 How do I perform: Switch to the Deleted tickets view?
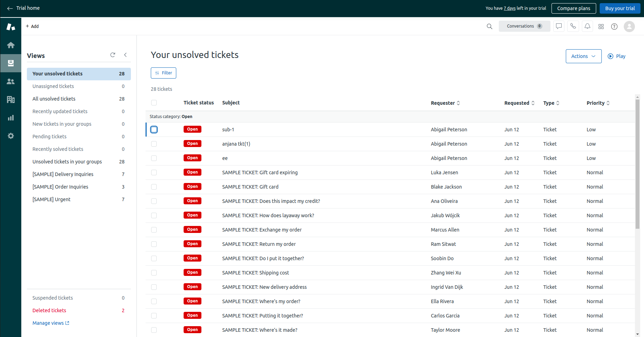coord(49,310)
